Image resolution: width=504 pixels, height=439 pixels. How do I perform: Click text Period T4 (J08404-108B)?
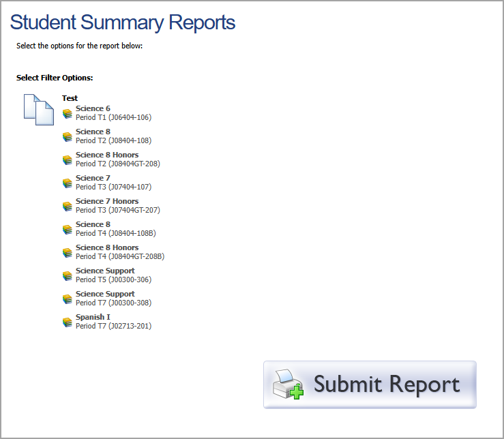tap(116, 233)
